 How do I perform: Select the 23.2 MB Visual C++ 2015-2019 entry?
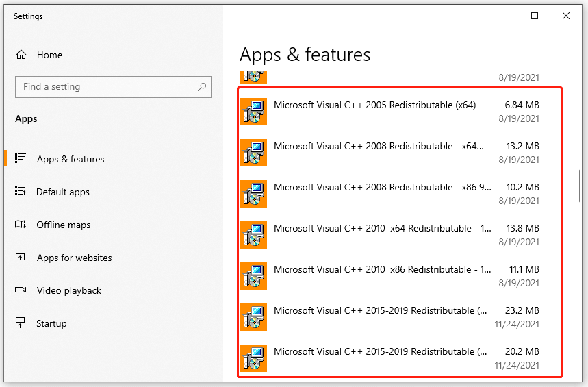click(x=381, y=310)
